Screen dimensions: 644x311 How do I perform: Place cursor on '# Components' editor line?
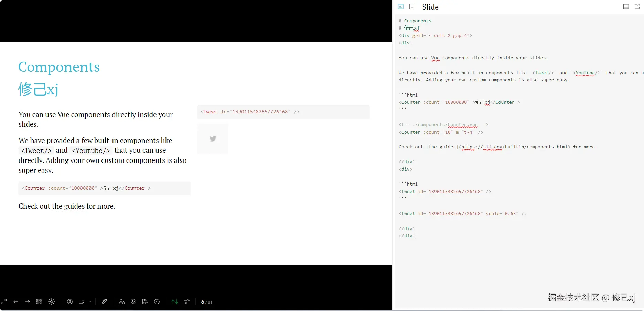415,21
